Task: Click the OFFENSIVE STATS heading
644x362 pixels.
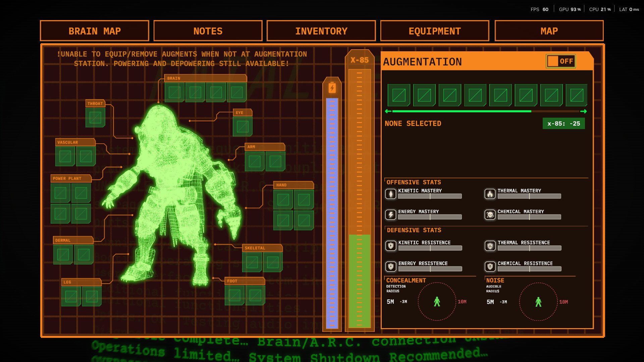Action: point(414,182)
